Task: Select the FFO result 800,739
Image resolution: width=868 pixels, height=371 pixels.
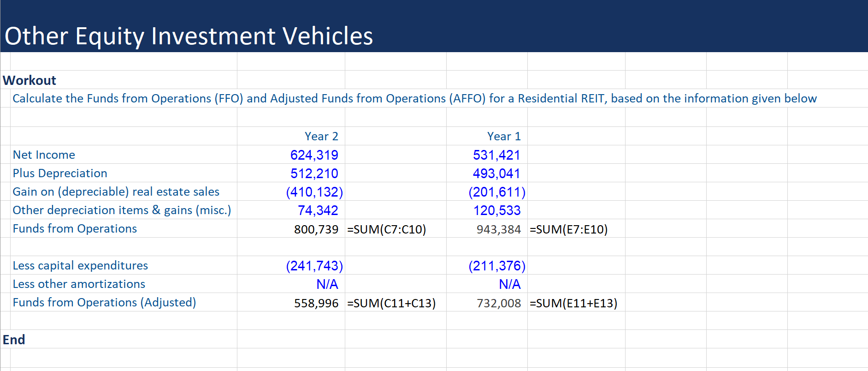Action: pyautogui.click(x=316, y=229)
